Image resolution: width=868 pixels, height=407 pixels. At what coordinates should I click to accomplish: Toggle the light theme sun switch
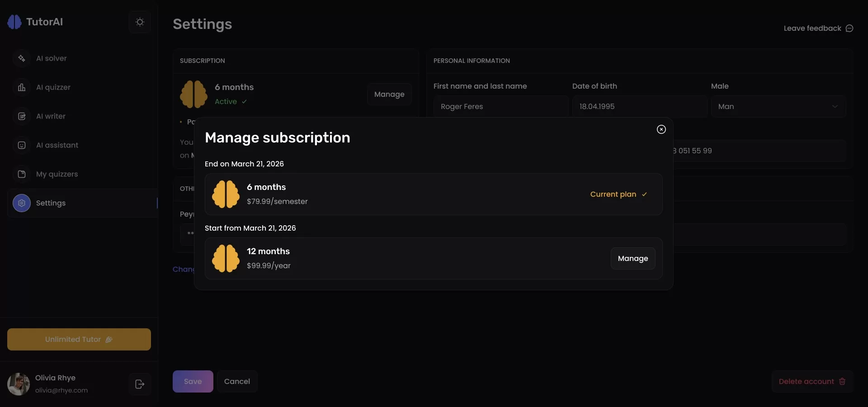coord(140,22)
